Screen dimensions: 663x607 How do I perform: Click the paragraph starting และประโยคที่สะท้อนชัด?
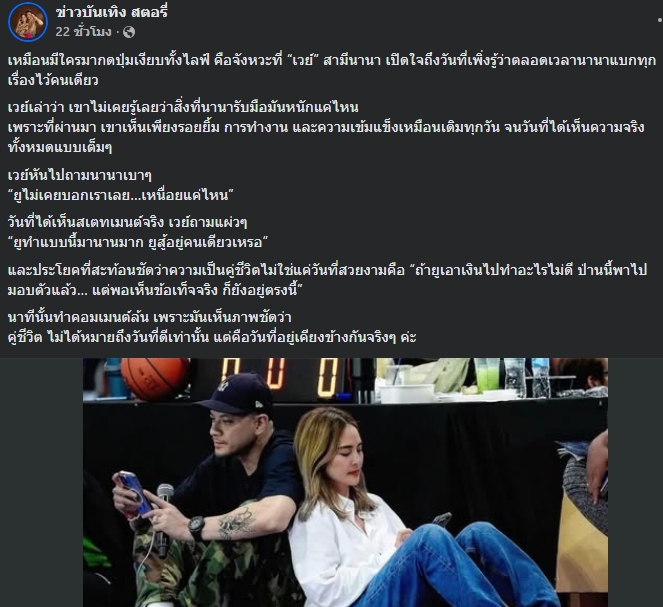(327, 280)
